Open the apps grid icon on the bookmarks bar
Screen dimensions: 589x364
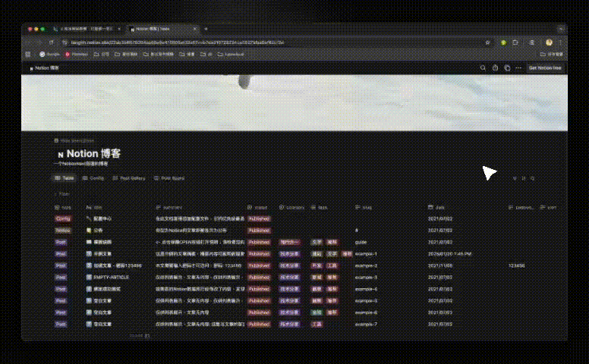[28, 55]
